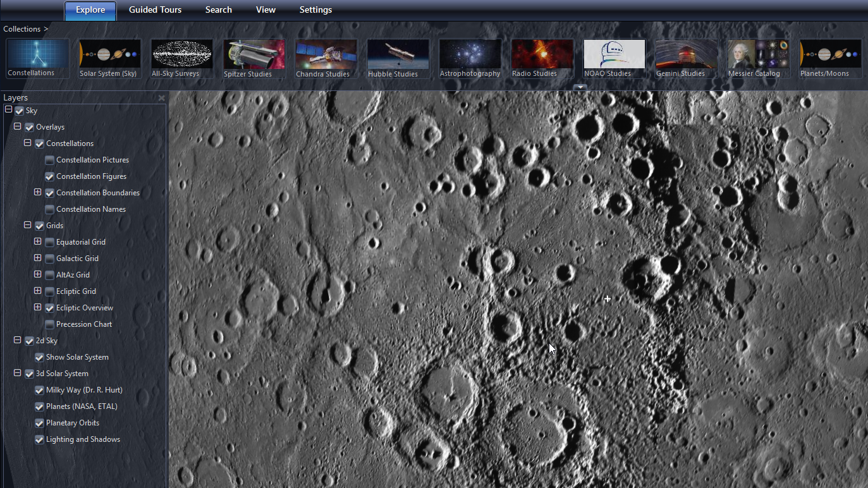The height and width of the screenshot is (488, 868).
Task: Uncheck Constellation Figures
Action: [x=49, y=176]
